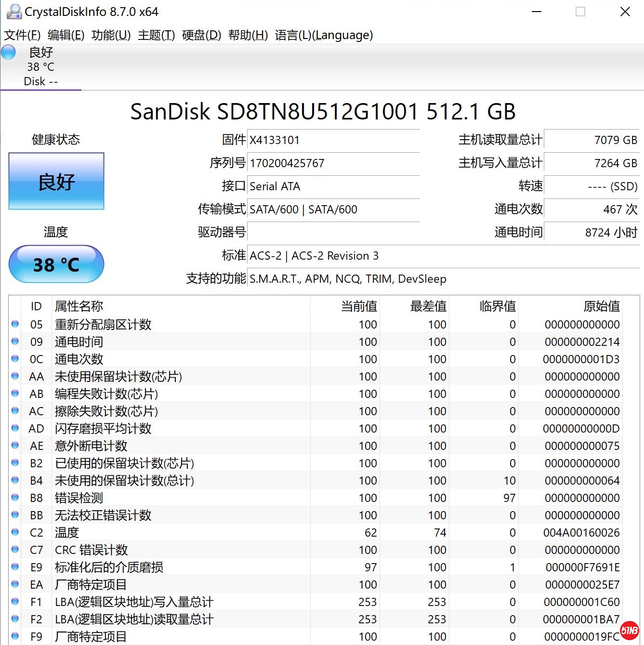
Task: Click the serial number field 170200425767
Action: [333, 163]
